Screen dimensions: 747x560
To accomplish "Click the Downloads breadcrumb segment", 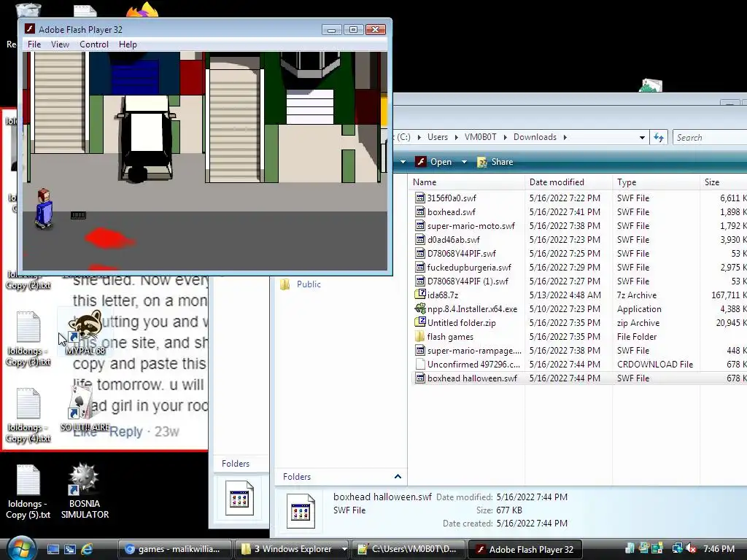I will 535,137.
